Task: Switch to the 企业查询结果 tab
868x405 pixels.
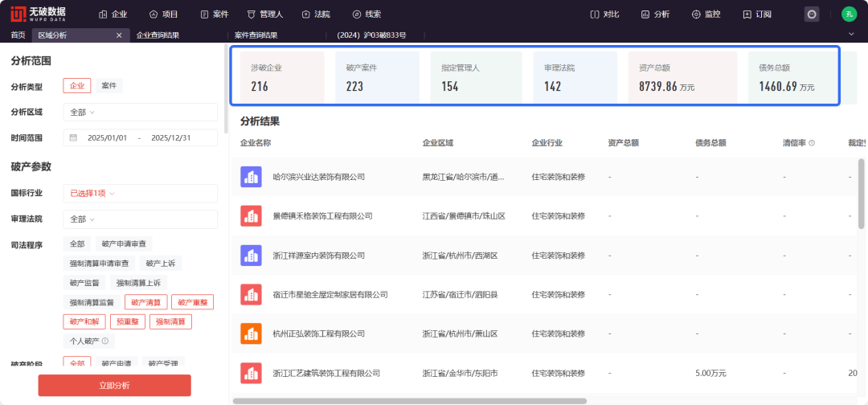Action: coord(158,35)
